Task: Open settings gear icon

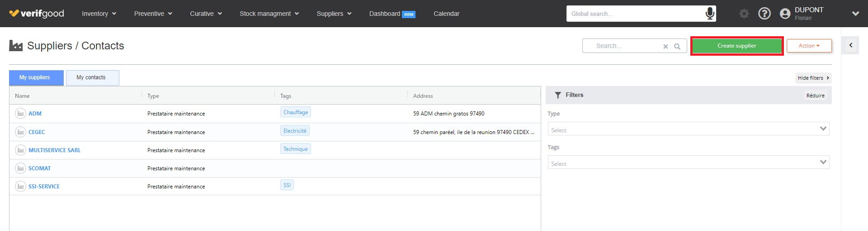Action: click(744, 14)
